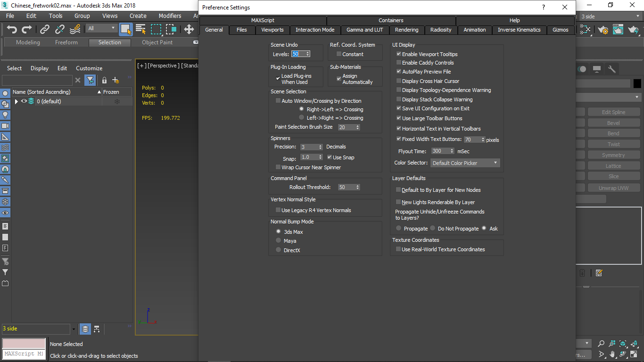Open the Color Selector dropdown
The image size is (644, 362).
pyautogui.click(x=465, y=163)
